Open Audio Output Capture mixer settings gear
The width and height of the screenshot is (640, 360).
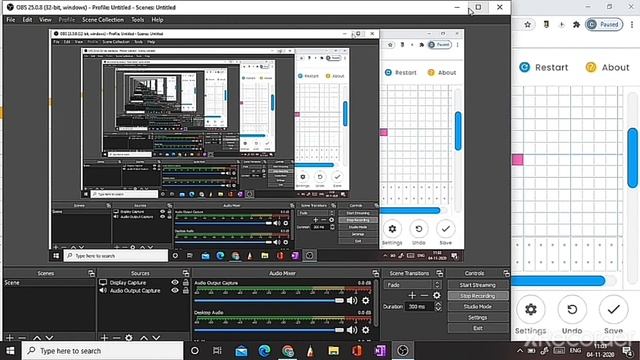coord(366,300)
